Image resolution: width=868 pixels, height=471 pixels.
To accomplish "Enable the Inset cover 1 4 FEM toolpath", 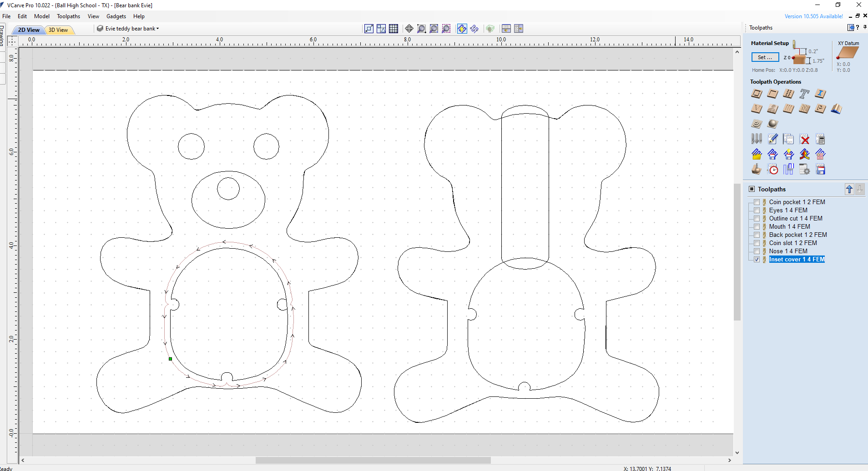I will coord(757,259).
